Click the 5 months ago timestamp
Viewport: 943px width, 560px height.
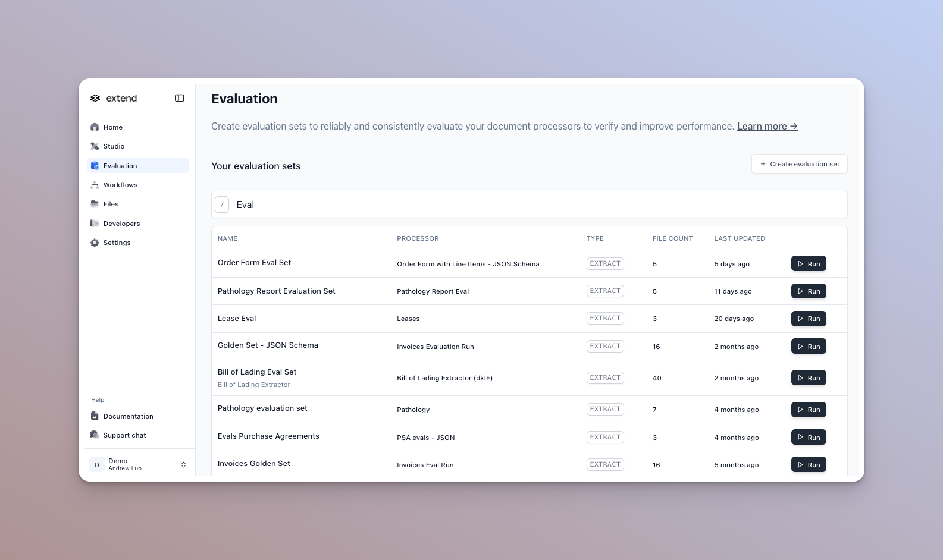click(x=737, y=465)
